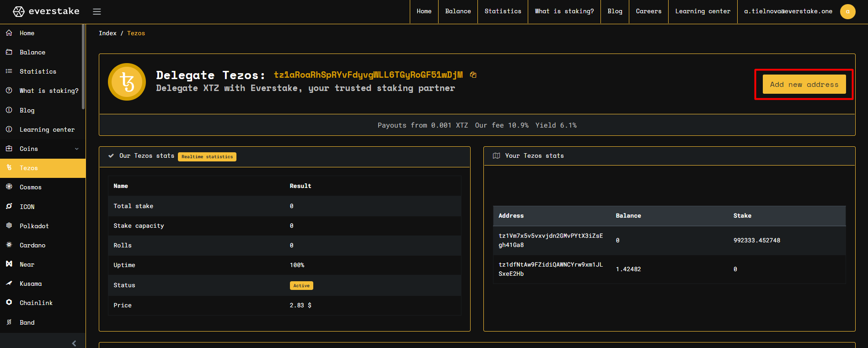Copy the Tezos delegate address with copy icon
868x348 pixels.
pos(473,75)
